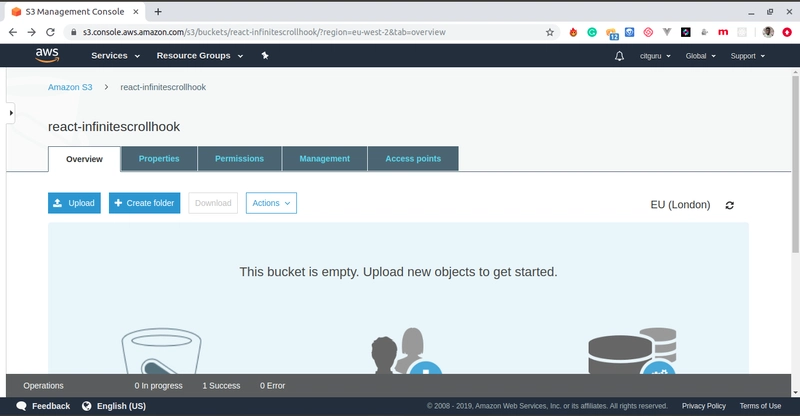Screen dimensions: 800x416
Task: Click the 1 Success status
Action: click(221, 386)
